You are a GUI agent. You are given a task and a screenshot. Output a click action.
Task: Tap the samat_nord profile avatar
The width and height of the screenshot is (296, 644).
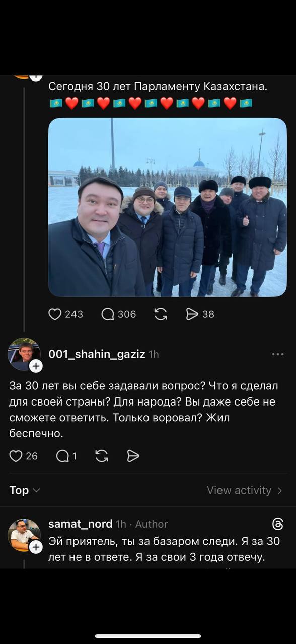tap(24, 535)
